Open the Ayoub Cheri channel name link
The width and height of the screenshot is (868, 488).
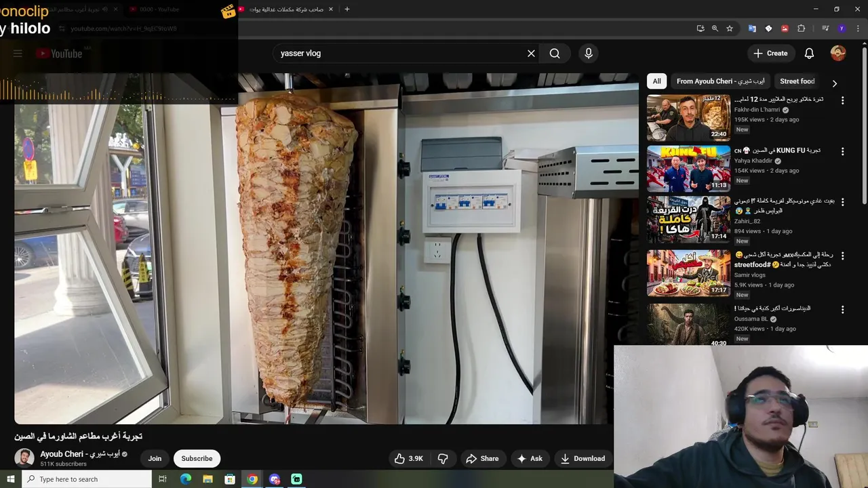80,454
